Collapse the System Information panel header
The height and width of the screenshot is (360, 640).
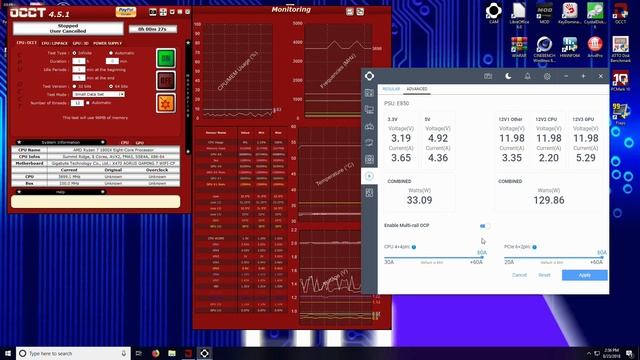61,142
